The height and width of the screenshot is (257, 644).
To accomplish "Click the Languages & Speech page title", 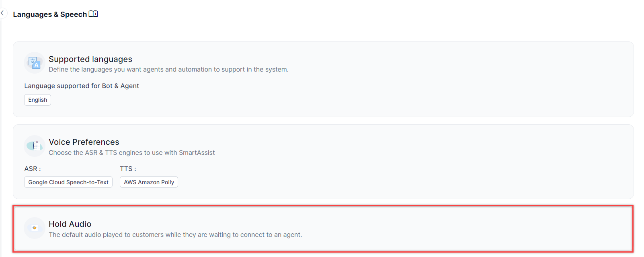I will pyautogui.click(x=50, y=14).
